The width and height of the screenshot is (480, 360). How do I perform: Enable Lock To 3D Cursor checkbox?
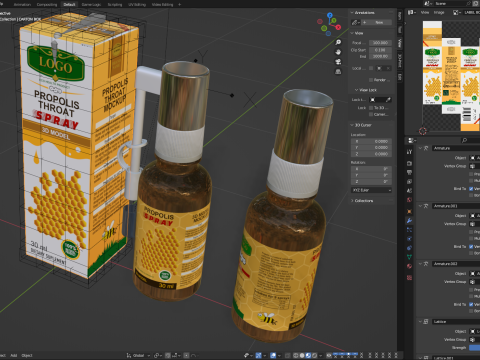pyautogui.click(x=371, y=108)
